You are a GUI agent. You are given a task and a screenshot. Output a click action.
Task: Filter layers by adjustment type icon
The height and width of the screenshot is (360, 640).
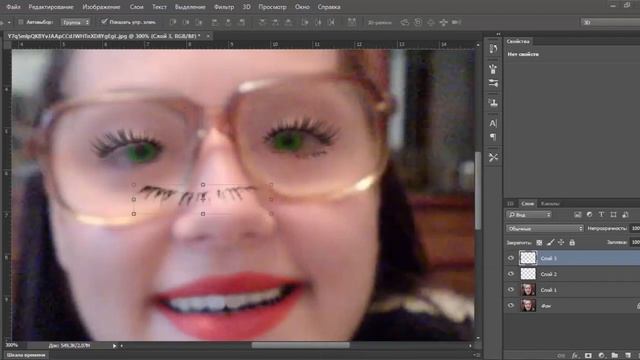[589, 215]
